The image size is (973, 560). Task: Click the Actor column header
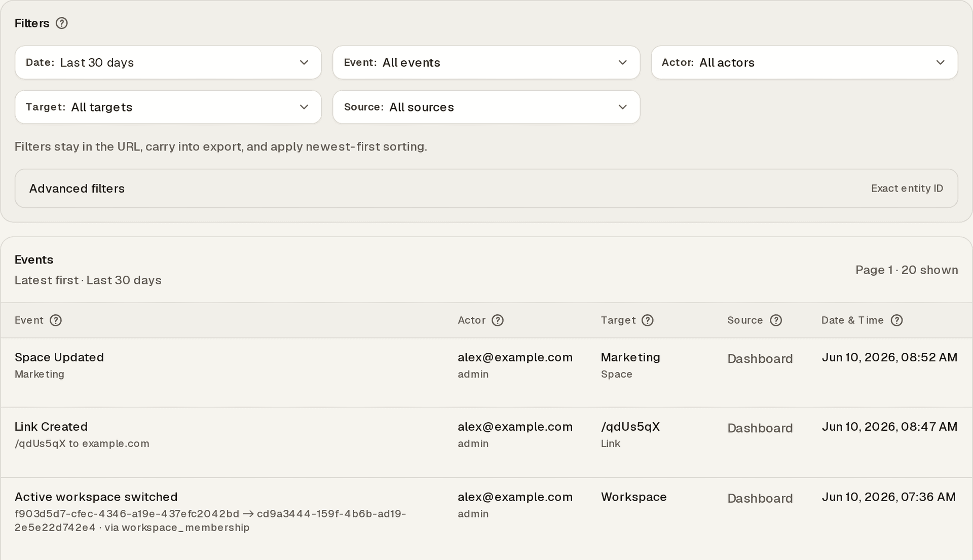click(471, 320)
